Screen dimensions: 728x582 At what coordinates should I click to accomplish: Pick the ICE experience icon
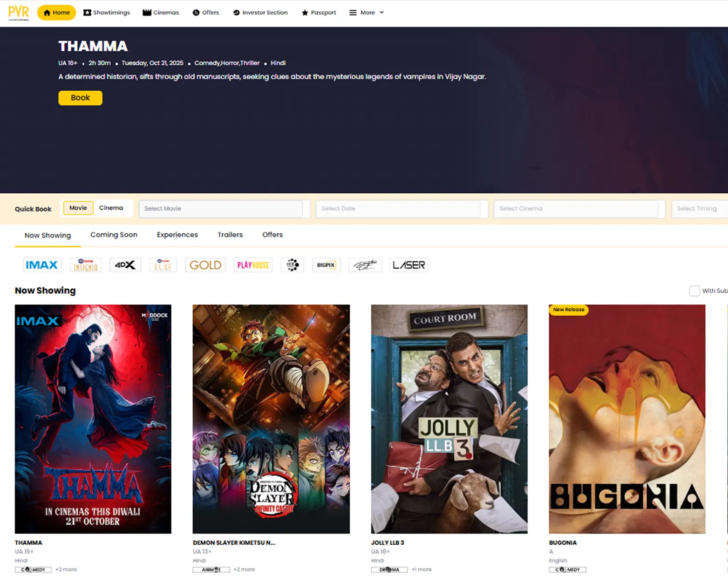(293, 265)
